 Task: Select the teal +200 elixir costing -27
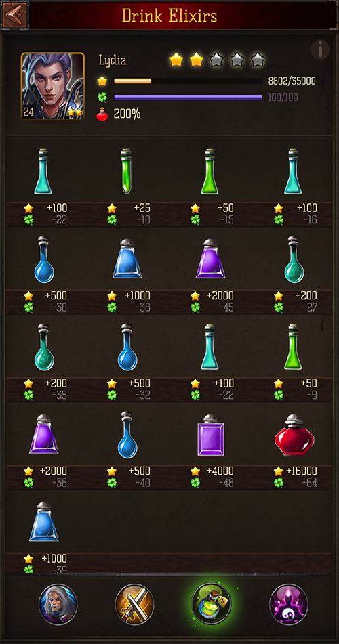294,259
